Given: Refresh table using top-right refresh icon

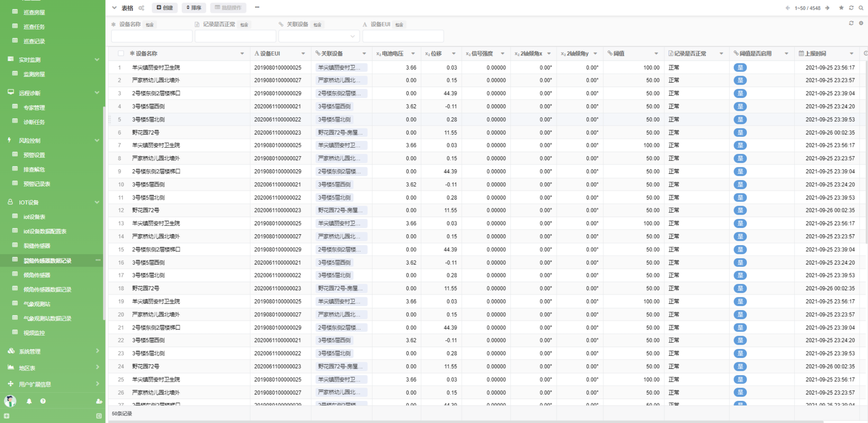Looking at the screenshot, I should pos(851,8).
